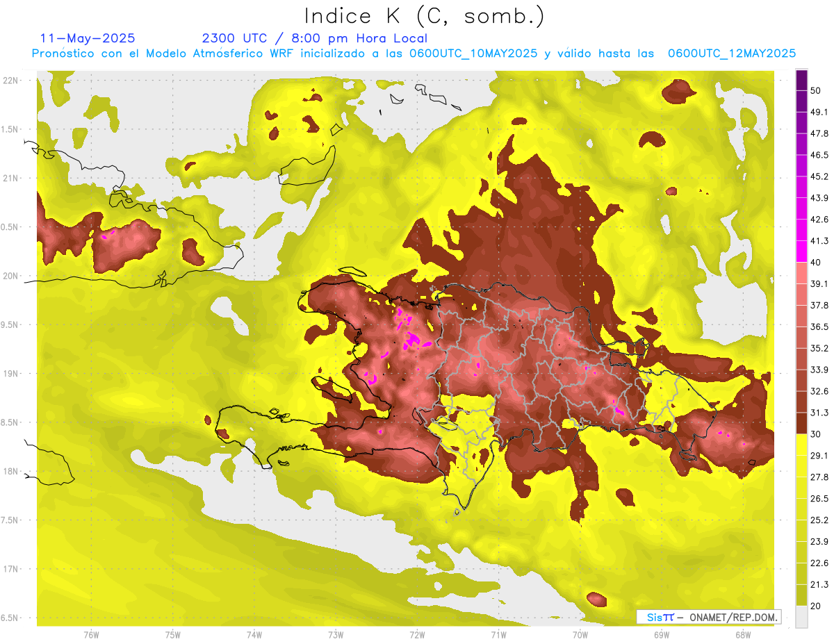Click the "72W" longitude label
Image resolution: width=834 pixels, height=644 pixels.
point(417,635)
